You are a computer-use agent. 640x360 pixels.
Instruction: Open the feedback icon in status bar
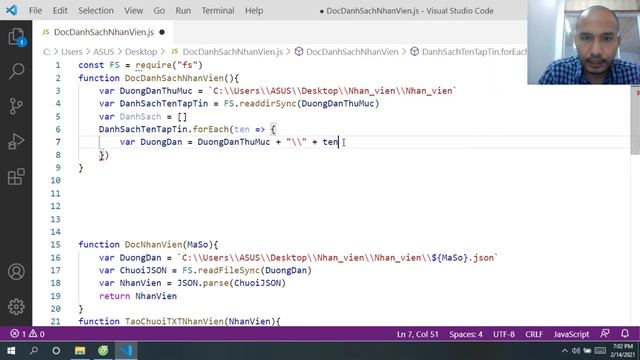(605, 333)
